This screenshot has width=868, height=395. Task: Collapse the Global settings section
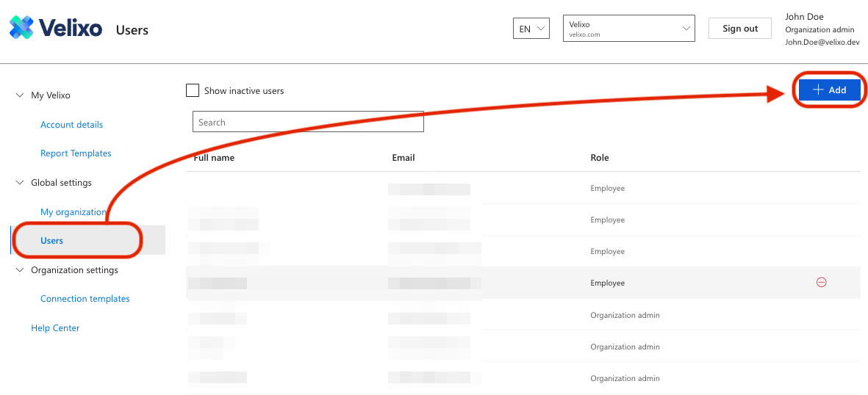[21, 183]
